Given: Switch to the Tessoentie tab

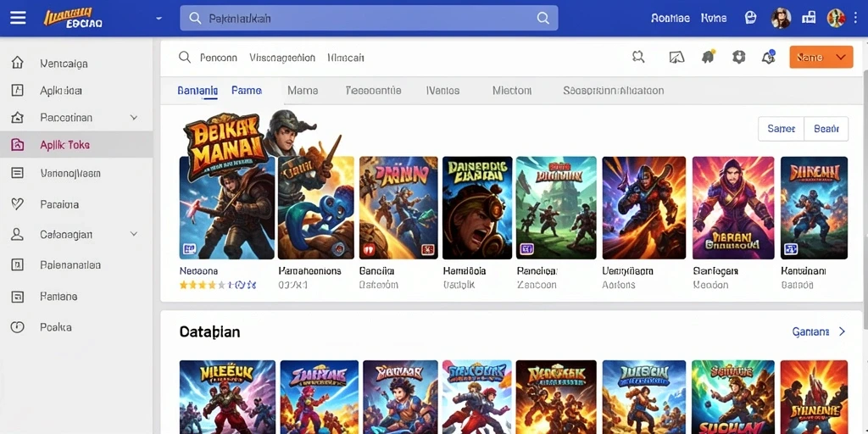Looking at the screenshot, I should (x=373, y=90).
